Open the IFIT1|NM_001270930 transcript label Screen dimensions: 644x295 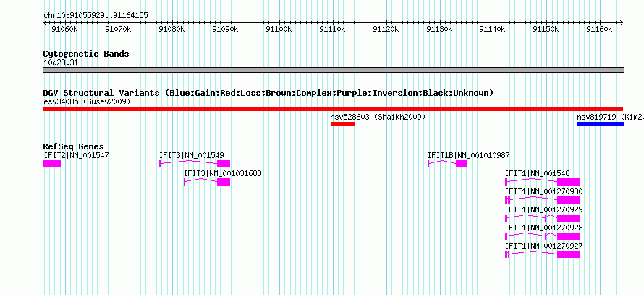544,191
